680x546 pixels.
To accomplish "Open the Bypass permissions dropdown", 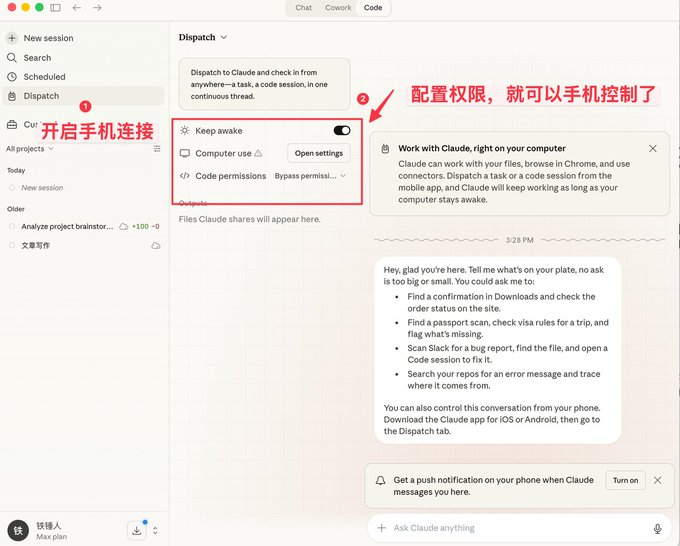I will tap(310, 176).
